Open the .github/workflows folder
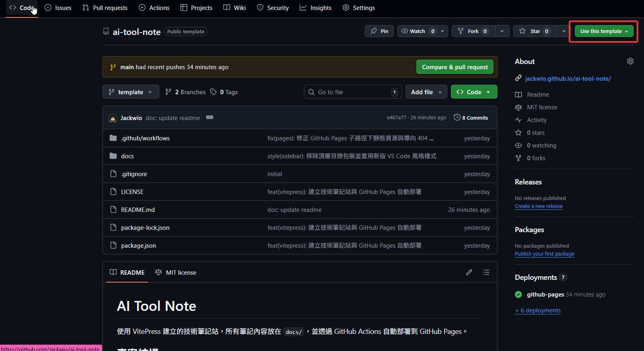Image resolution: width=644 pixels, height=351 pixels. click(145, 138)
